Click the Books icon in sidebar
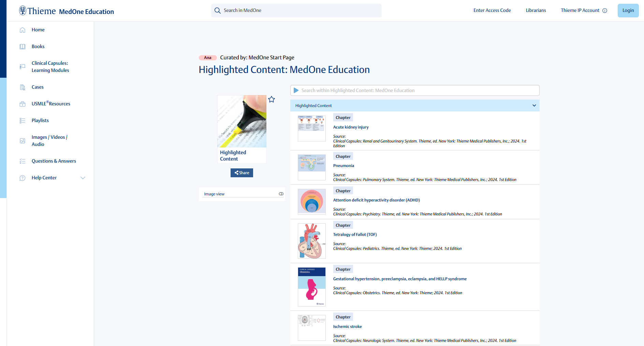 [x=23, y=47]
